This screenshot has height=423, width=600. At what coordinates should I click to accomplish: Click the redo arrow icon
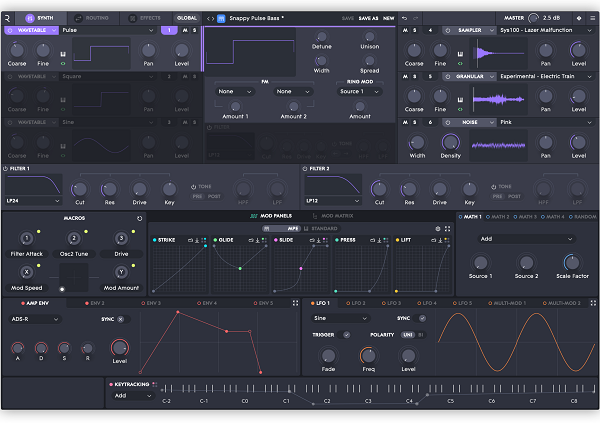pyautogui.click(x=416, y=18)
